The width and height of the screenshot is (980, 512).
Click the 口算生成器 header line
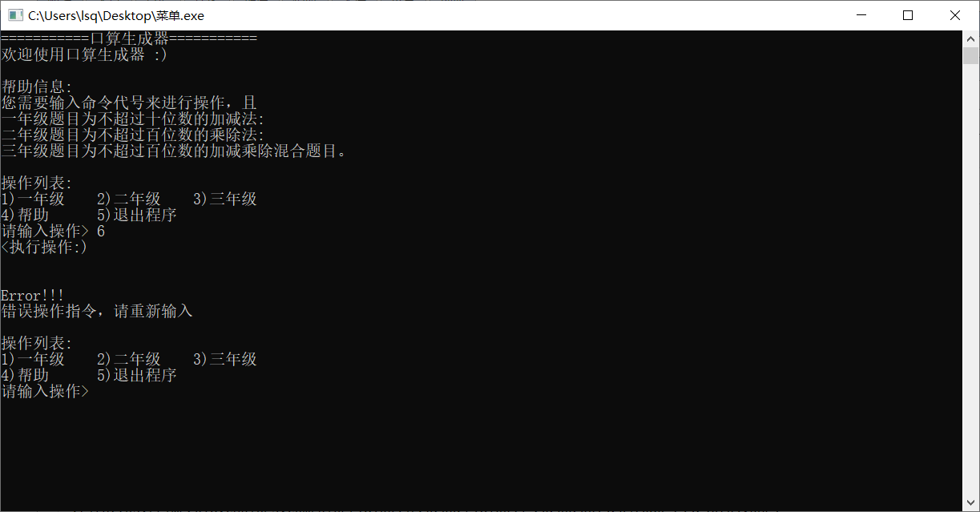tap(129, 38)
